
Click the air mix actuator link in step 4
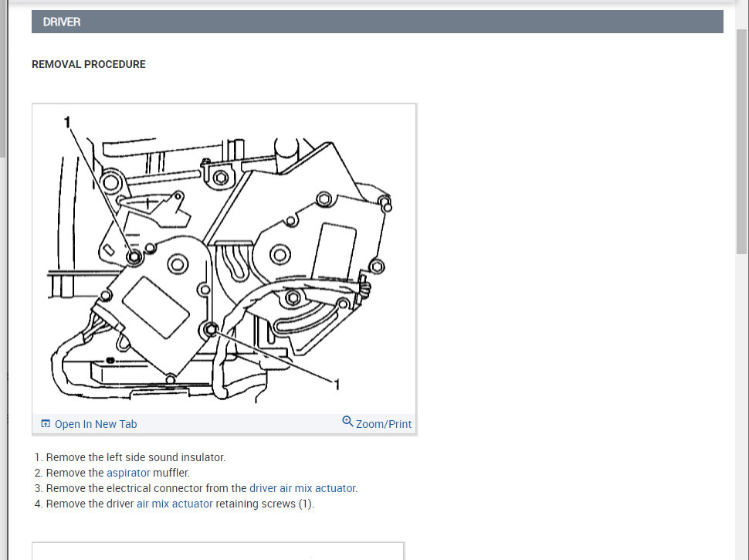coord(175,504)
